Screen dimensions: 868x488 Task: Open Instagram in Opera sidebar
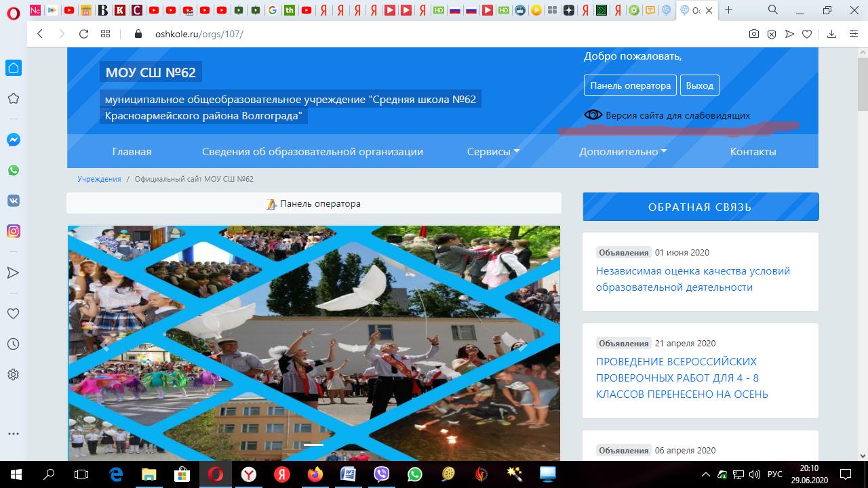13,231
